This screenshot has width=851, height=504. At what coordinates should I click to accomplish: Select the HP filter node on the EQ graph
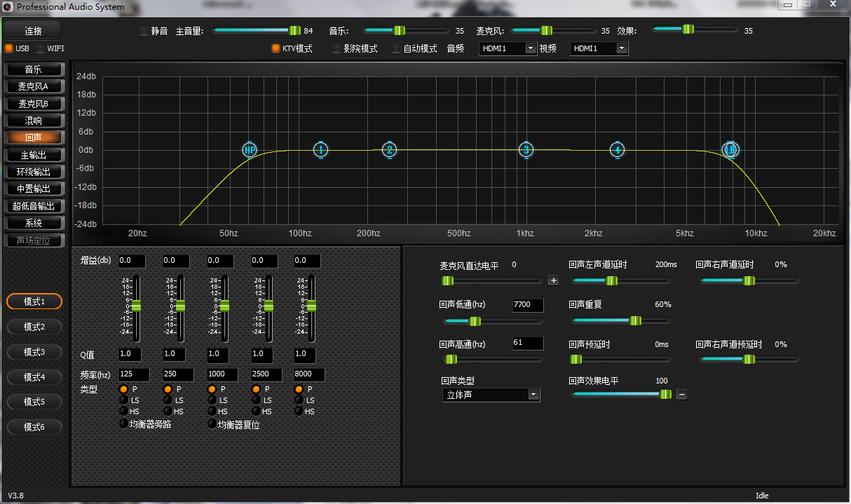coord(250,149)
